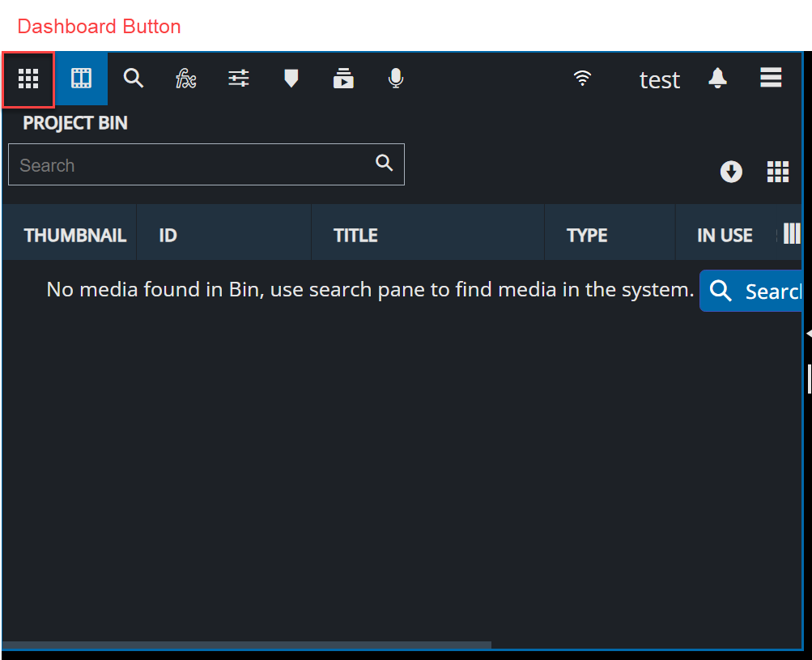Open the media export tool icon
The width and height of the screenshot is (812, 660).
(x=343, y=79)
